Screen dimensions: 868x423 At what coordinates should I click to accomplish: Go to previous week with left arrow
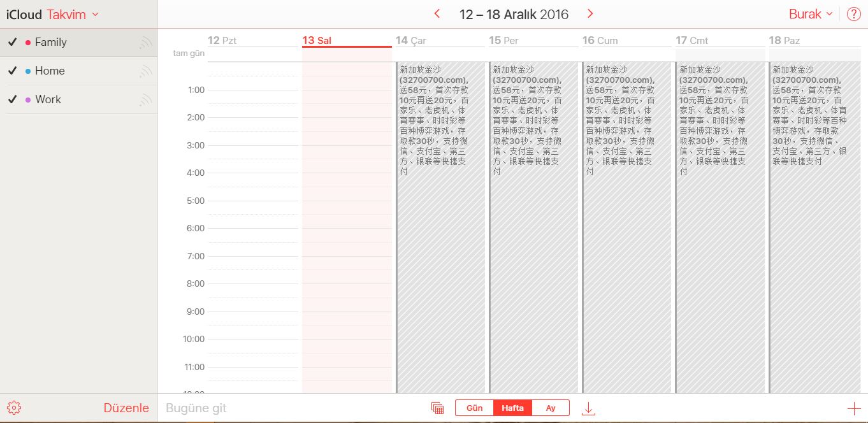point(437,13)
